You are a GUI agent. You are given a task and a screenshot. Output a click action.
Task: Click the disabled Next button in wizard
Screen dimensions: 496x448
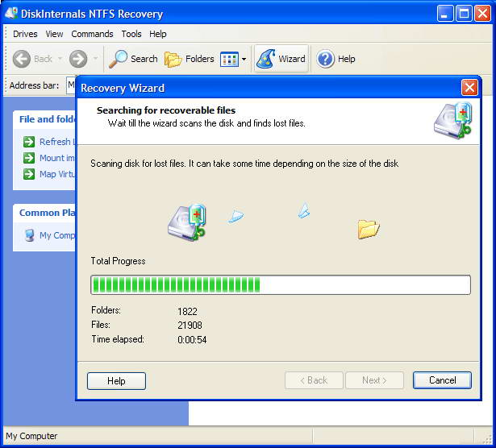(374, 380)
